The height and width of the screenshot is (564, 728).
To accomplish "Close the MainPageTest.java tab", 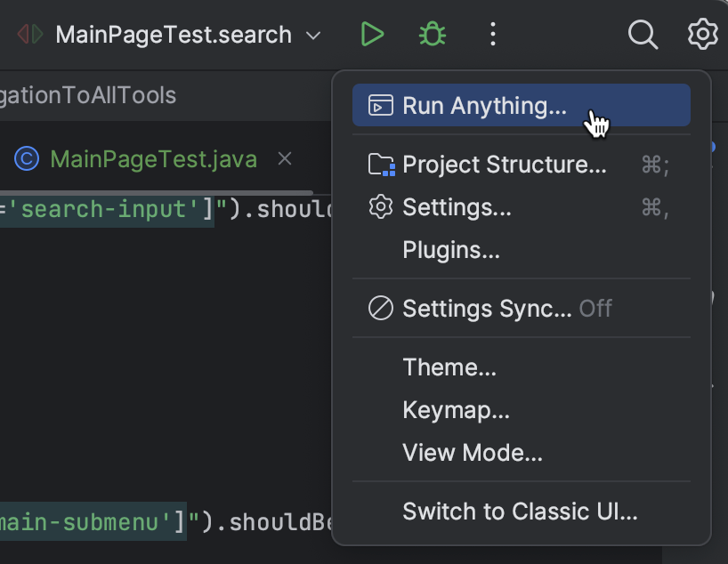I will click(x=285, y=159).
